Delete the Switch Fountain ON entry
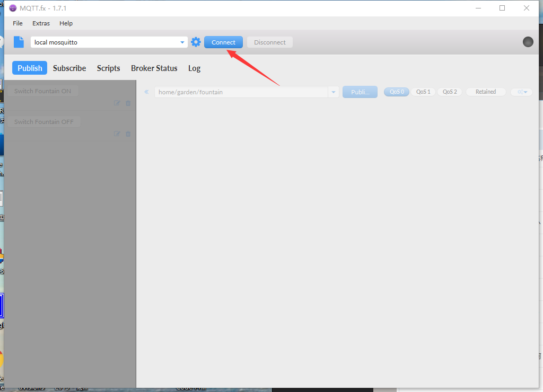Screen dimensions: 543x392 [x=128, y=103]
